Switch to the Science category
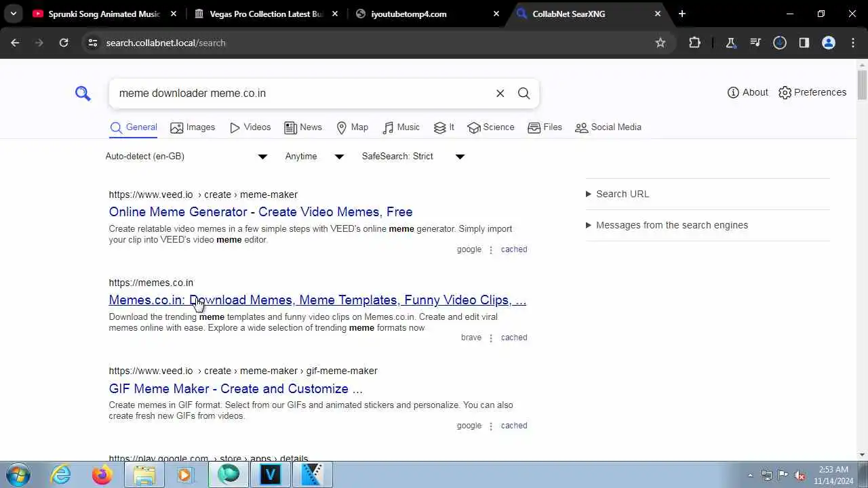The image size is (868, 488). [491, 127]
